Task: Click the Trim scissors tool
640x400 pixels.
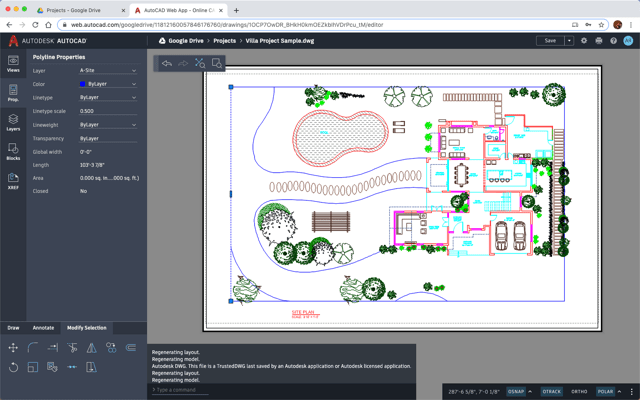Action: (x=72, y=348)
